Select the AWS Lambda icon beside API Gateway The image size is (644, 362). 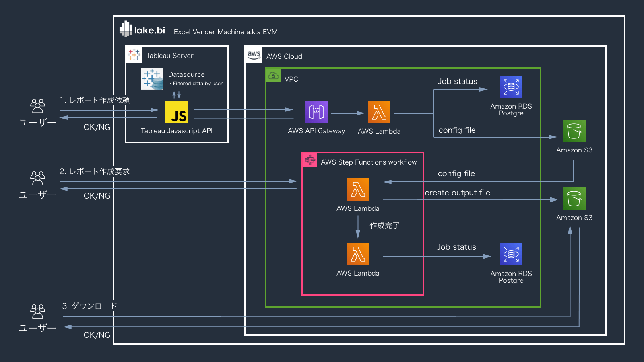[379, 112]
